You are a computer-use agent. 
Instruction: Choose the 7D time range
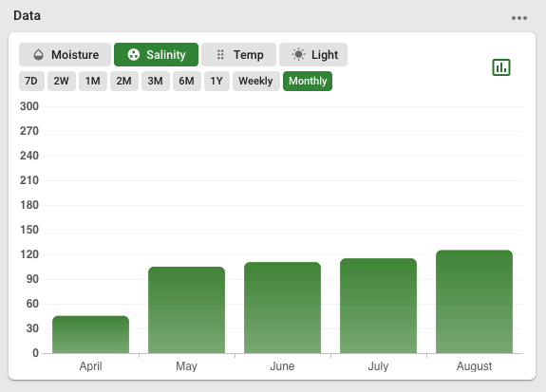click(x=31, y=81)
